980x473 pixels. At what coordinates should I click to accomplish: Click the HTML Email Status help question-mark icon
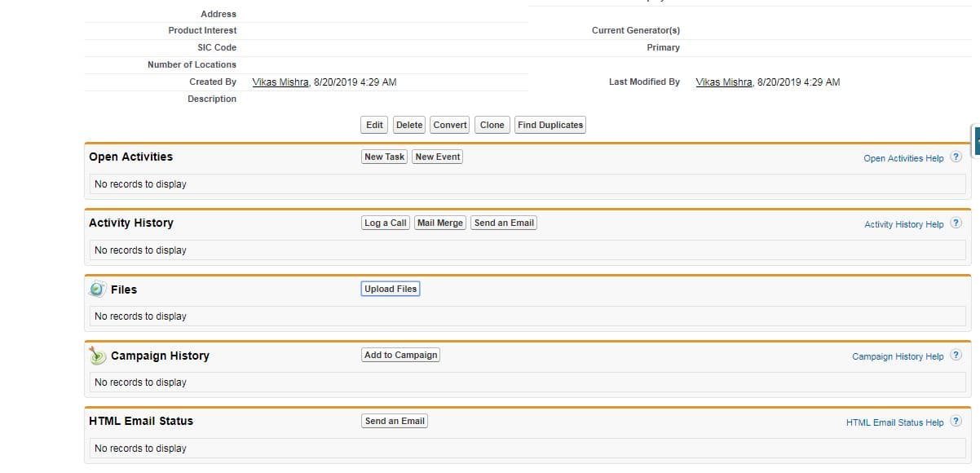coord(956,422)
